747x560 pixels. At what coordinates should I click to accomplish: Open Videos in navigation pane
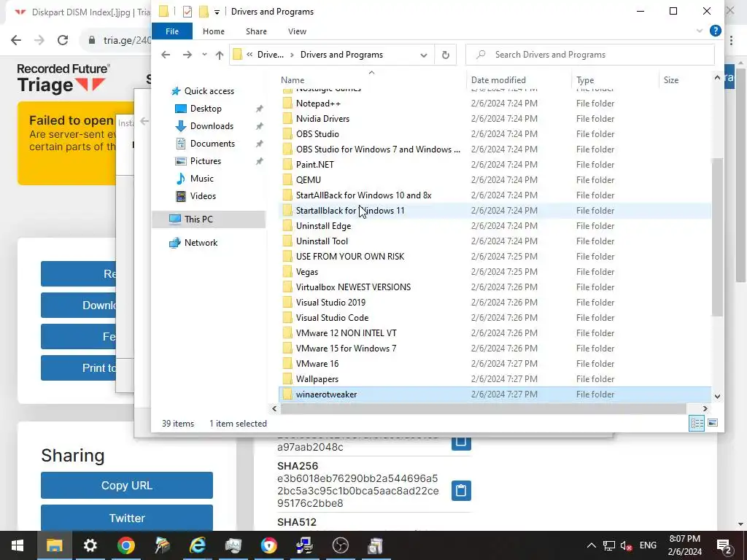click(203, 195)
